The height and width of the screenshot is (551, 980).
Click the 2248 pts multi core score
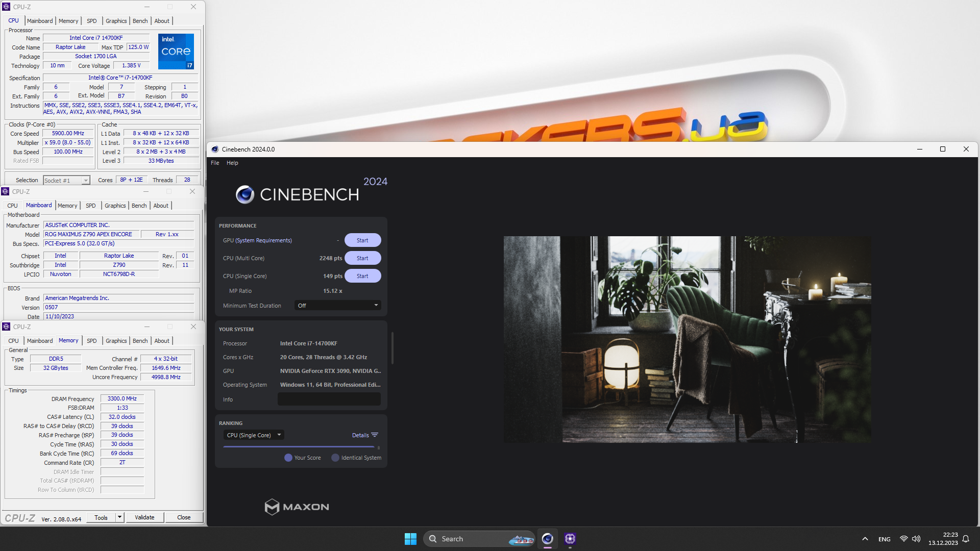(x=330, y=258)
